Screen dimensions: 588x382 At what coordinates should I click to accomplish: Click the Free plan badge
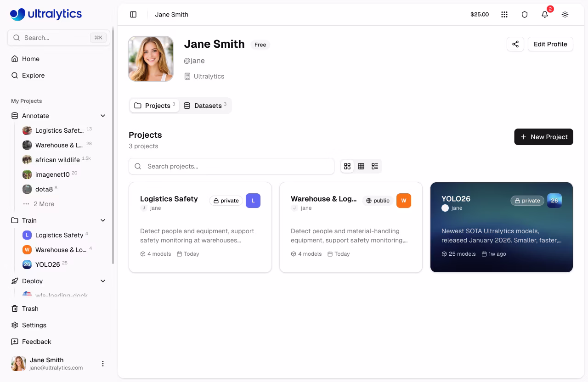point(260,45)
